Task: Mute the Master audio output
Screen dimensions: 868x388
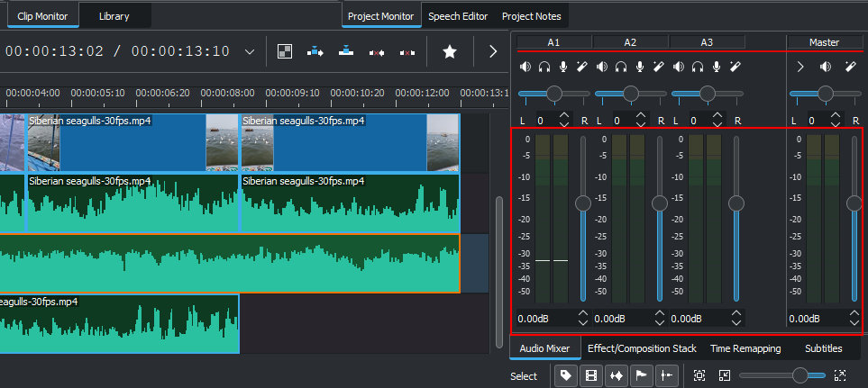Action: click(x=825, y=67)
